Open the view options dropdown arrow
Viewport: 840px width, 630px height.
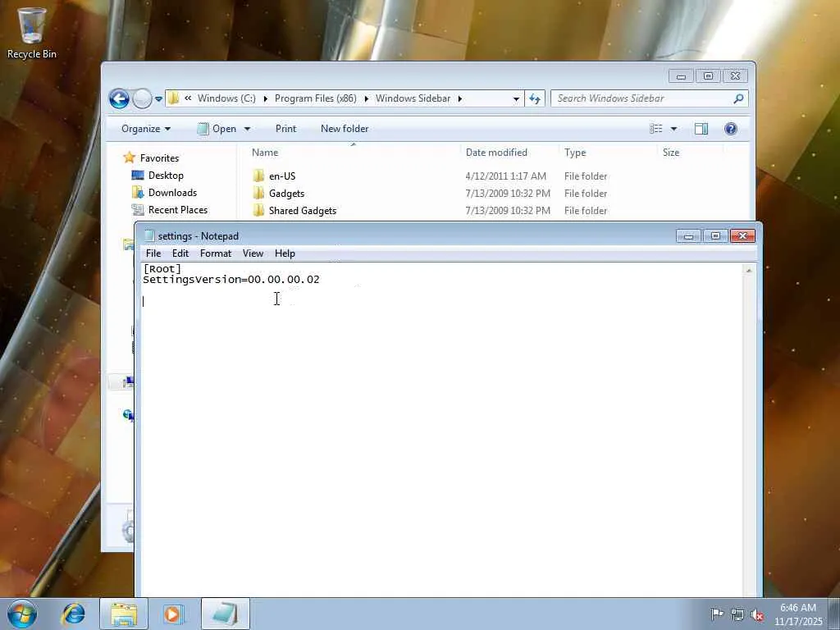pyautogui.click(x=674, y=129)
